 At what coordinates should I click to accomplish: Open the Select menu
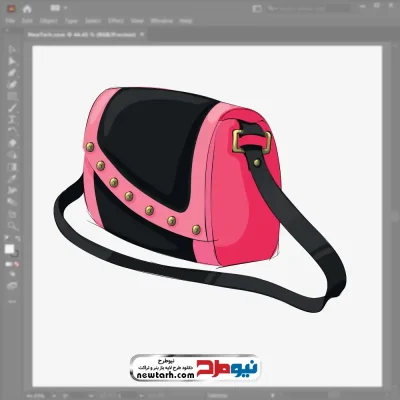93,21
